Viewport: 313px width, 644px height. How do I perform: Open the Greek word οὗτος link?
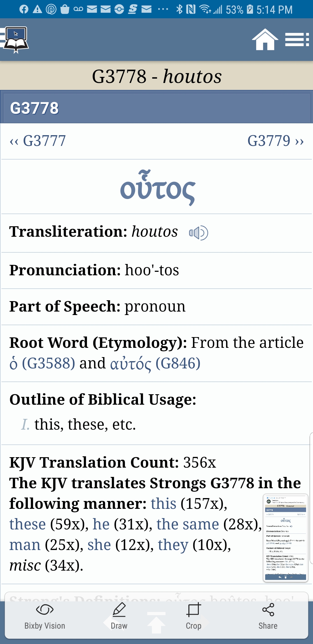tap(158, 188)
